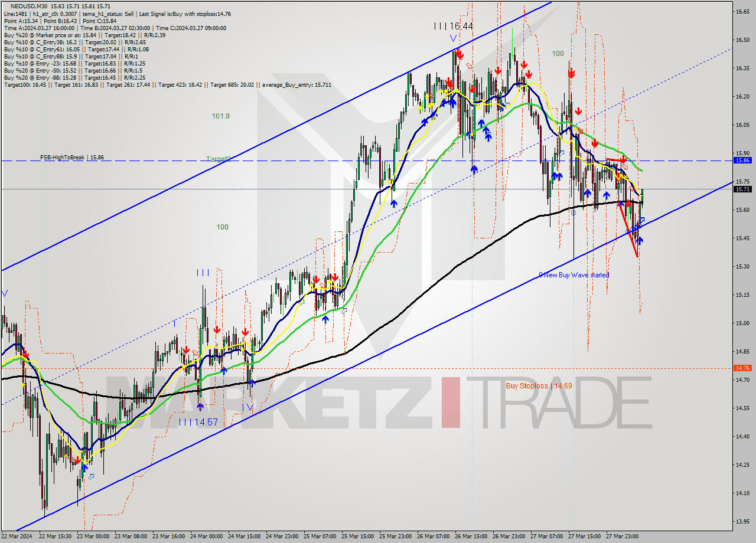Click the orange 14.76 stoploss price tag

click(742, 368)
